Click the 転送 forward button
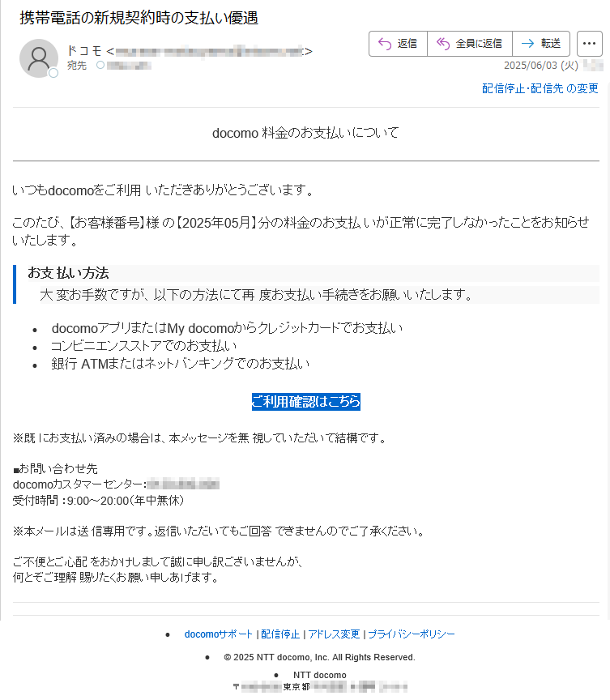The height and width of the screenshot is (700, 610). click(x=541, y=43)
